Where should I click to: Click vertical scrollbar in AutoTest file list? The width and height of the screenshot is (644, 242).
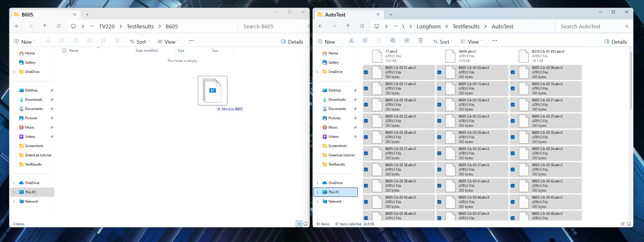631,81
